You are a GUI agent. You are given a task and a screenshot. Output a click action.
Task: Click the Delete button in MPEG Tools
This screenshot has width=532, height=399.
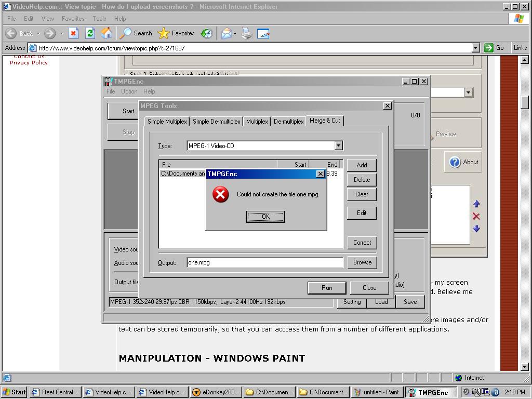tap(362, 180)
